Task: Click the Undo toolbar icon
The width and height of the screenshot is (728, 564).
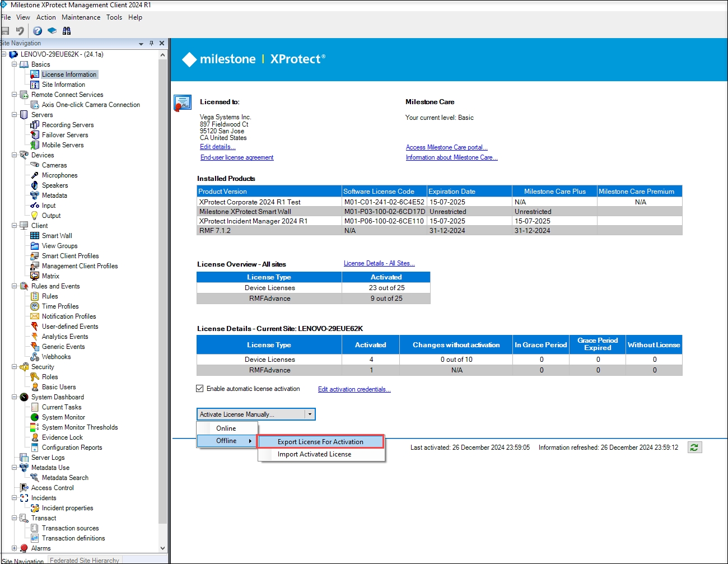Action: 20,31
